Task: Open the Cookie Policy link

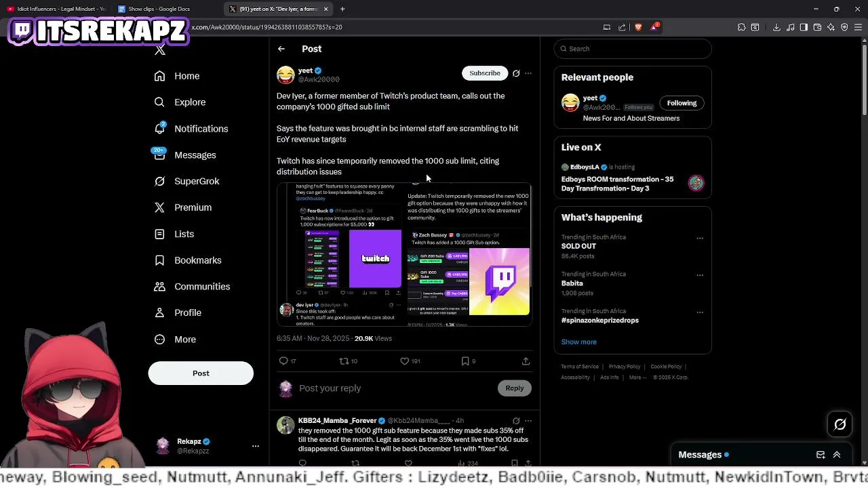Action: point(666,367)
